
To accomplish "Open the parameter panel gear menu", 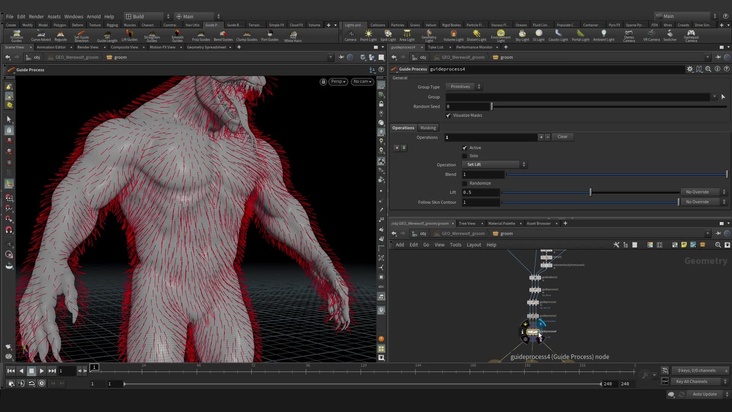I will pos(690,69).
